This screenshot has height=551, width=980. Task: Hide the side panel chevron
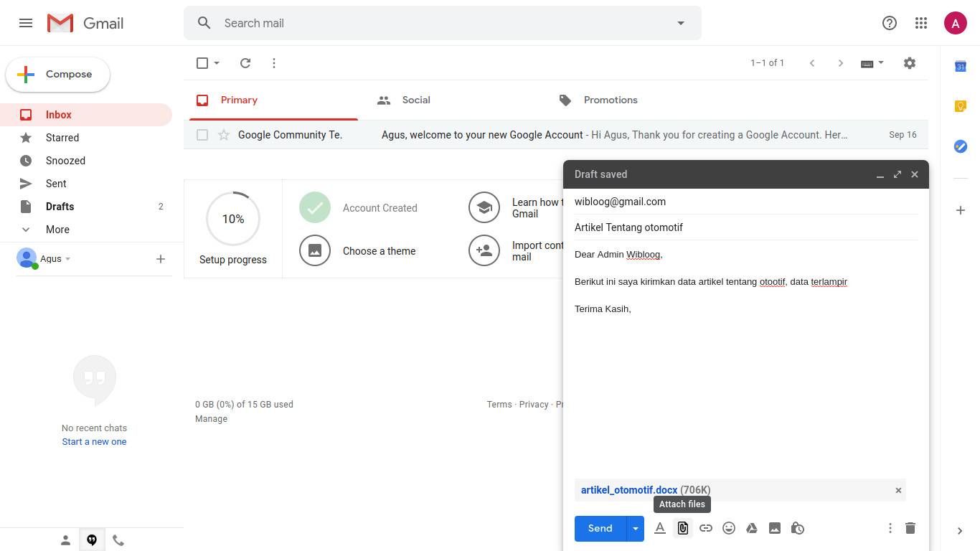960,531
